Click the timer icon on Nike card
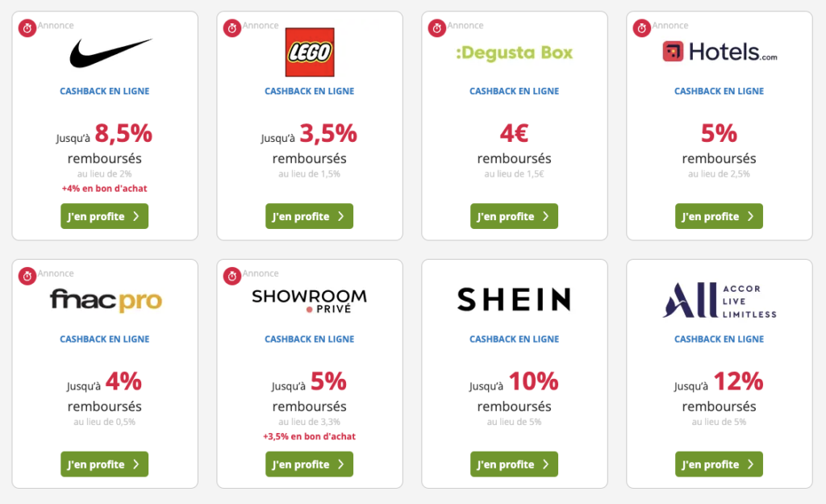Image resolution: width=826 pixels, height=504 pixels. click(x=27, y=29)
